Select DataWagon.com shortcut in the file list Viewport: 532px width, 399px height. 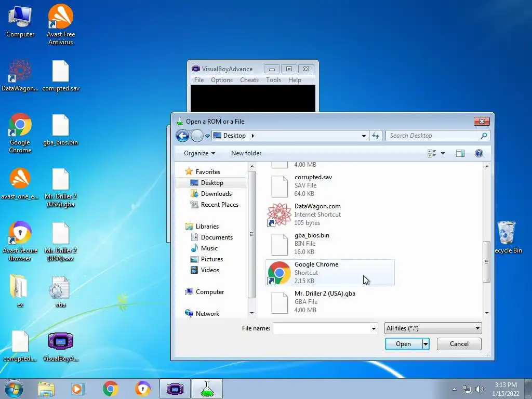(329, 215)
